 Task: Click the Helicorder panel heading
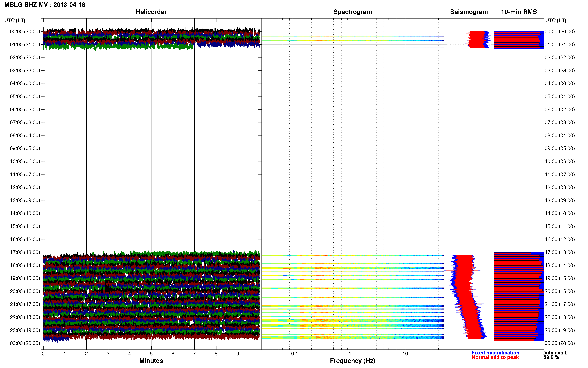151,12
